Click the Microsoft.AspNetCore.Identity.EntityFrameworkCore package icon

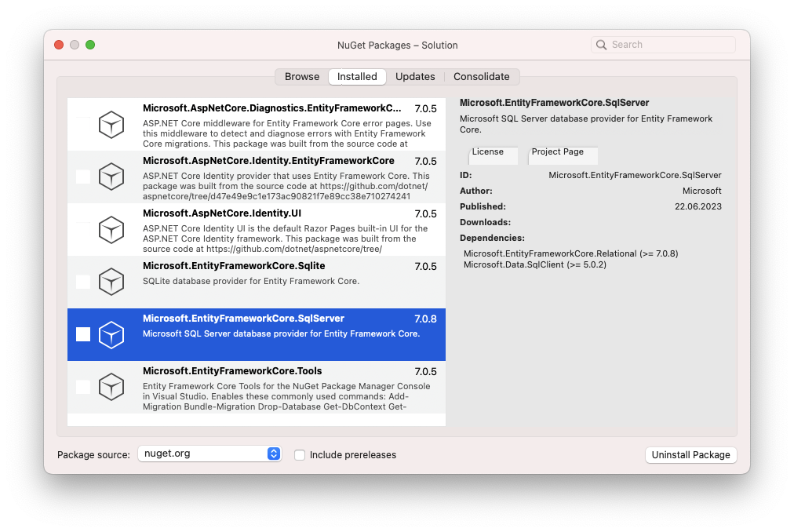[111, 177]
